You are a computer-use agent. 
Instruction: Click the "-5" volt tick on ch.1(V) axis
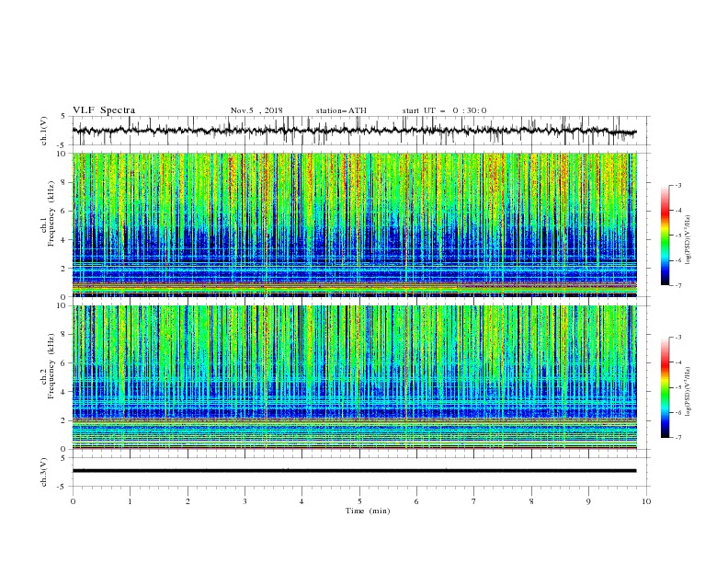(63, 145)
